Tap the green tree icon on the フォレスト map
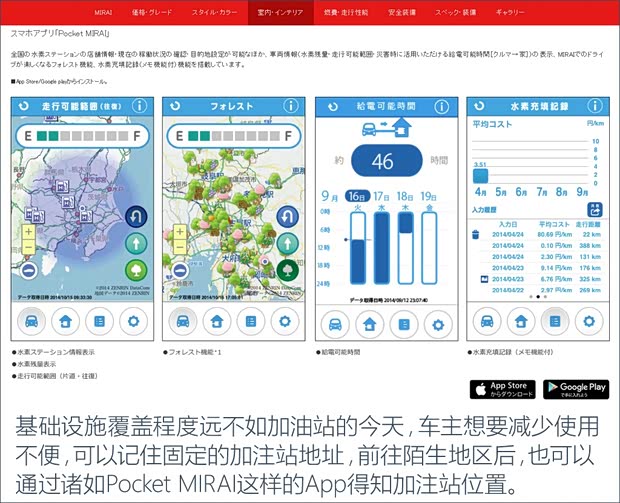620x503 pixels. tap(286, 269)
